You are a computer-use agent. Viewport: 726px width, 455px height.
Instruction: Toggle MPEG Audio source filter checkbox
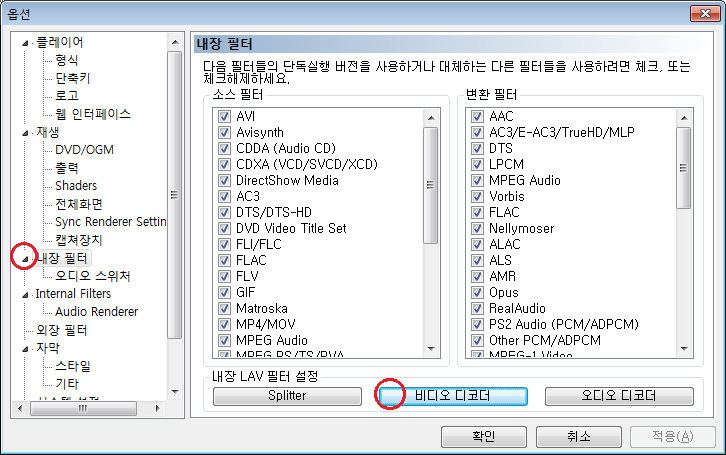[225, 340]
